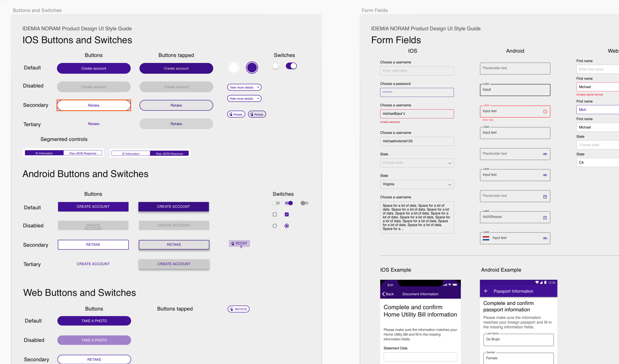This screenshot has height=364, width=619.
Task: Expand View more details dropdown
Action: click(244, 87)
